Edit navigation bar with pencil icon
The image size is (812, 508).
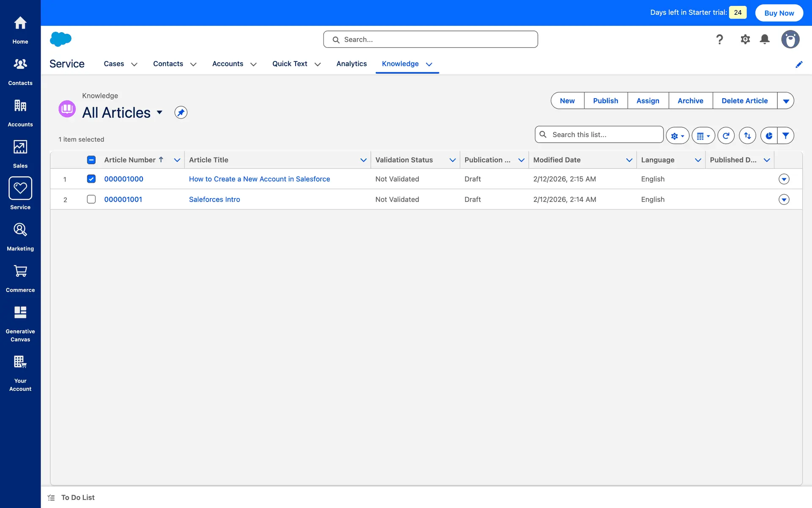(x=798, y=64)
